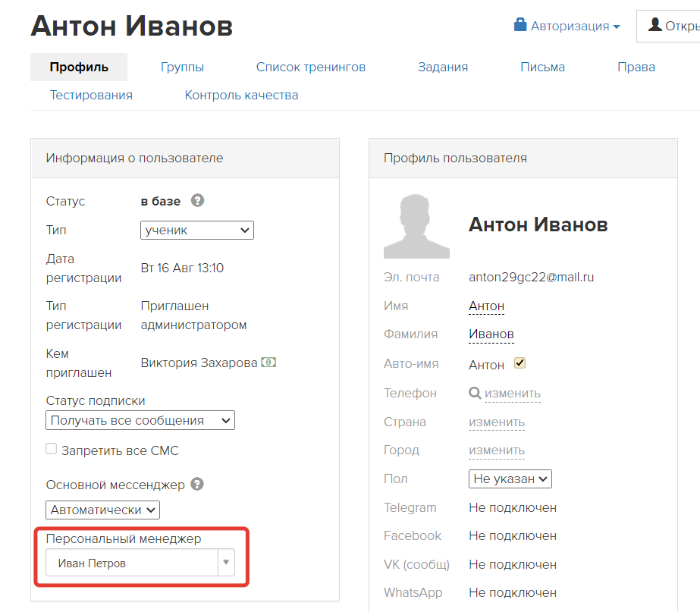
Task: Click the money icon next to Виктория Захарова
Action: tap(268, 362)
